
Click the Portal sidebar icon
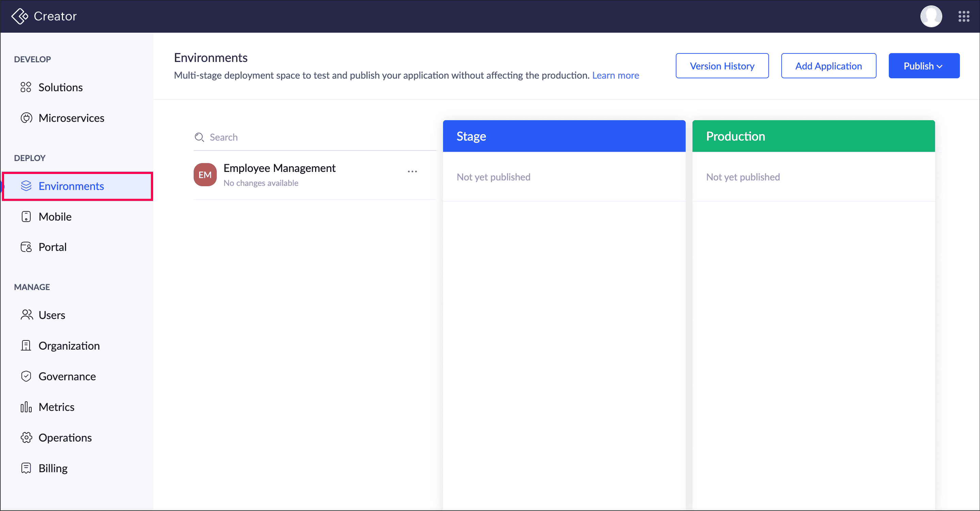[26, 247]
